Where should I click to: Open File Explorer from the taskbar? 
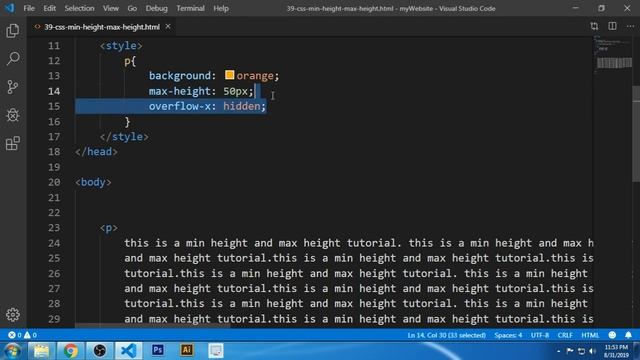41,351
